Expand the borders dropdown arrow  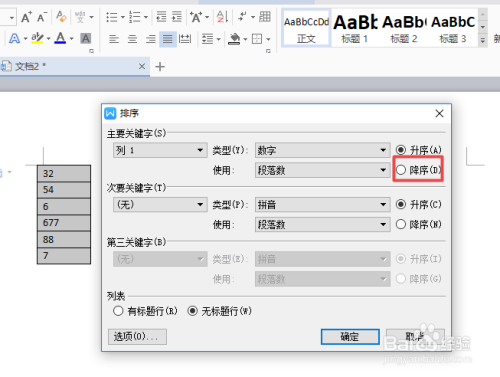(268, 39)
